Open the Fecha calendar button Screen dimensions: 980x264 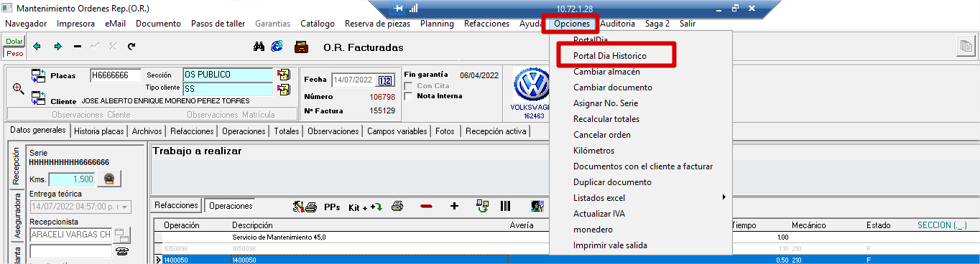coord(385,80)
